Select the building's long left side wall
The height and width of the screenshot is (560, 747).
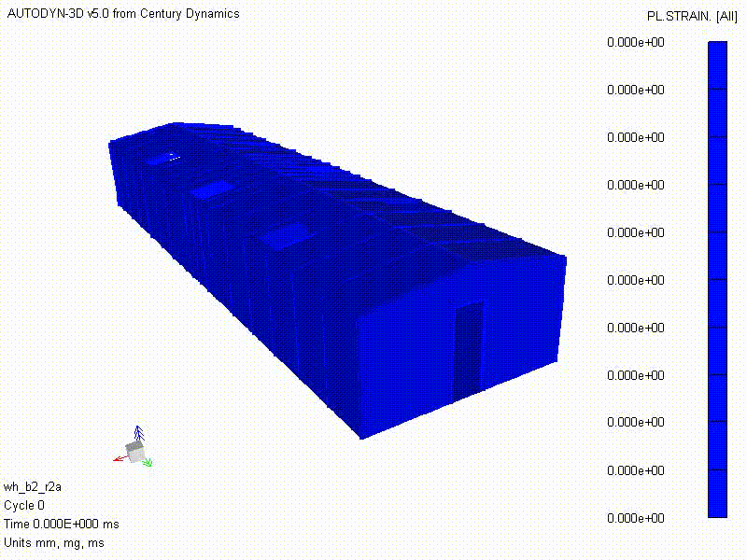pos(233,280)
